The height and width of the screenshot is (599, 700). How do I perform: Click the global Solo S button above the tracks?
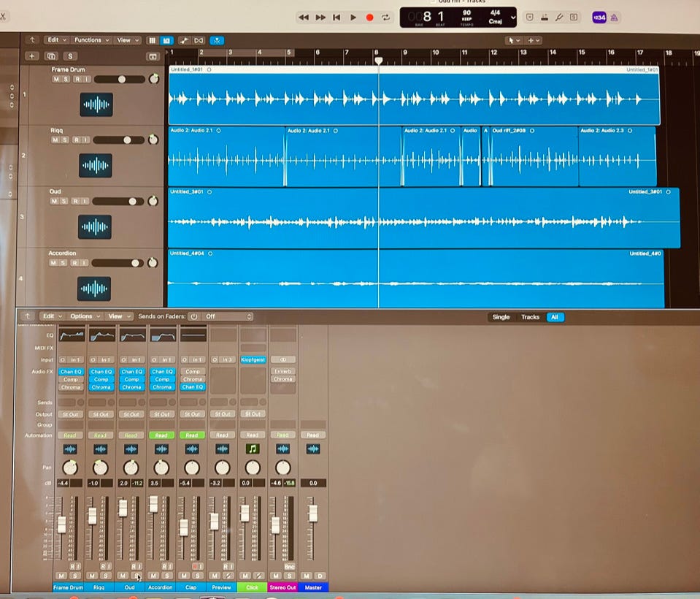pyautogui.click(x=70, y=56)
